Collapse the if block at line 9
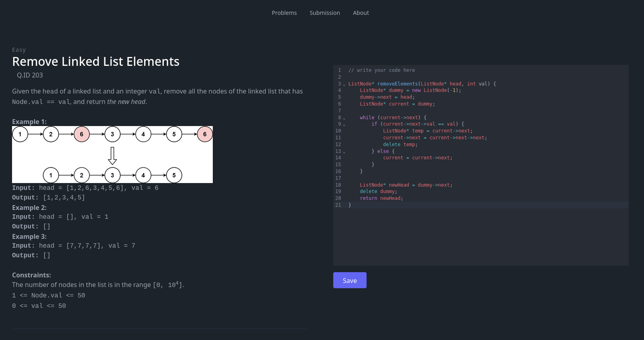Viewport: 644px width, 340px height. pos(344,124)
